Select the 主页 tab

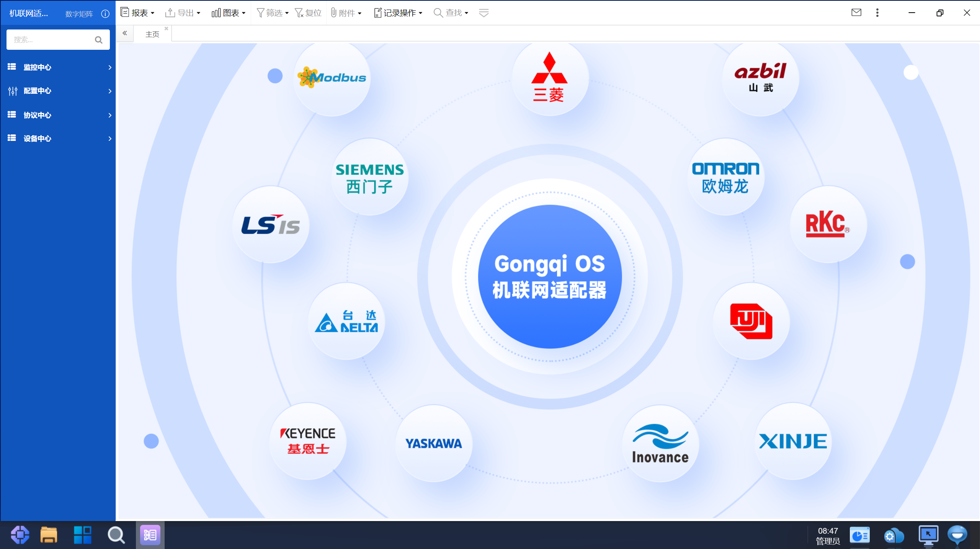[152, 34]
